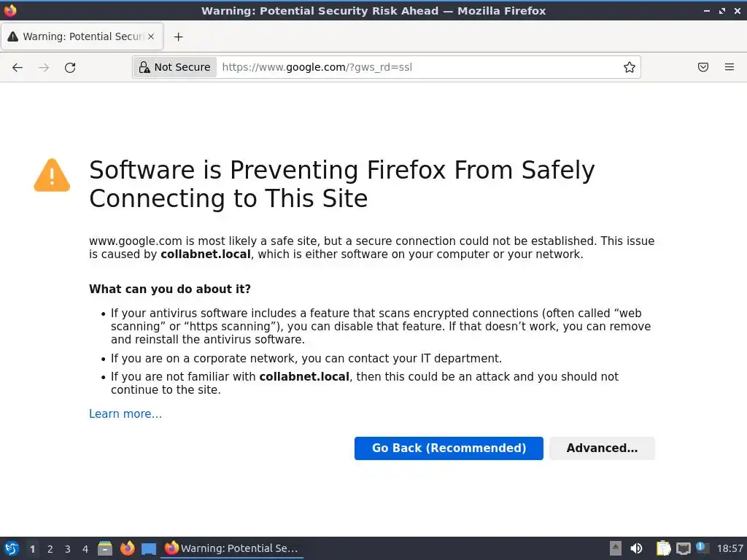747x560 pixels.
Task: Activate the Firefox window taskbar button
Action: click(232, 548)
